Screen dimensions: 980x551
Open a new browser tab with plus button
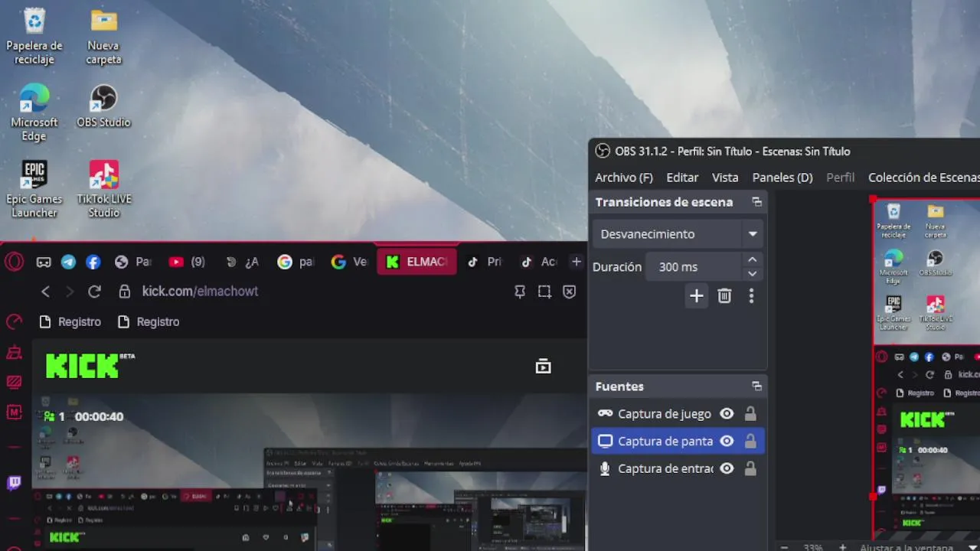(x=577, y=262)
